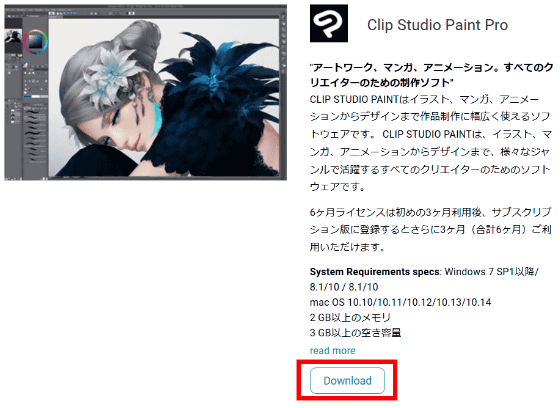Click the Download button
The height and width of the screenshot is (408, 560).
click(x=347, y=380)
